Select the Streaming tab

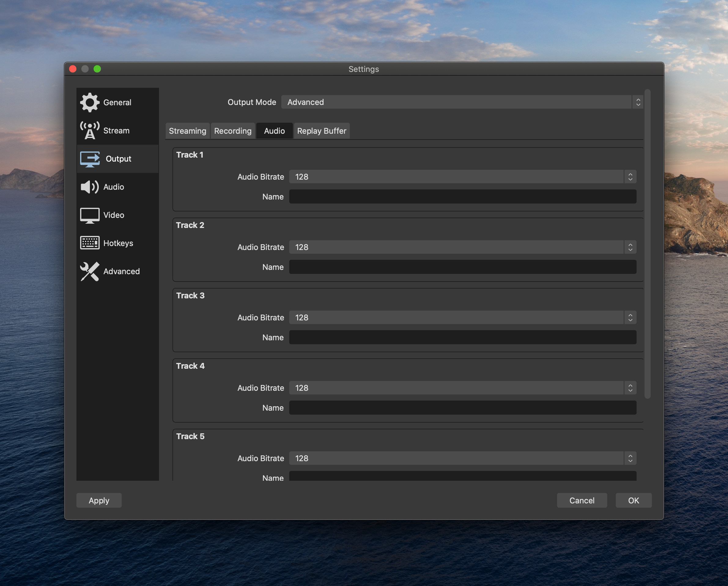[186, 130]
